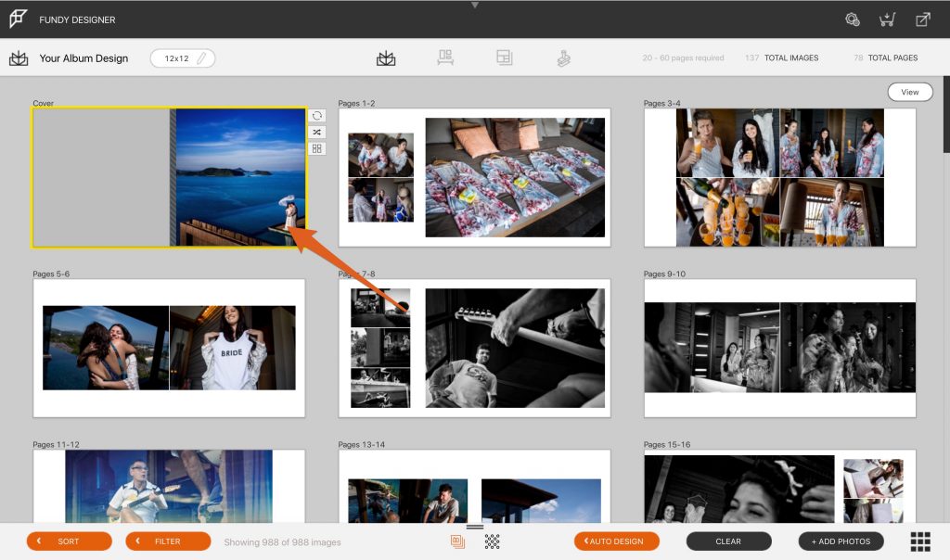
Task: Click the rotate layout icon beside Cover
Action: pyautogui.click(x=317, y=116)
